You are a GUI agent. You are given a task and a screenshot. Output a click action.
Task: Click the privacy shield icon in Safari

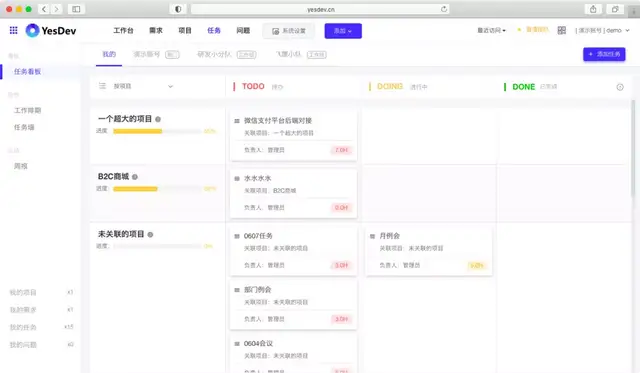(178, 9)
